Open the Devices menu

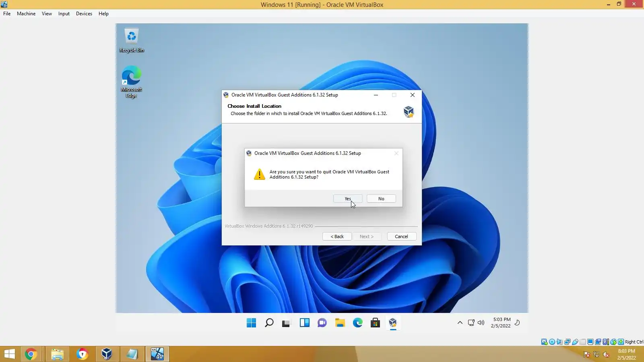(x=84, y=14)
